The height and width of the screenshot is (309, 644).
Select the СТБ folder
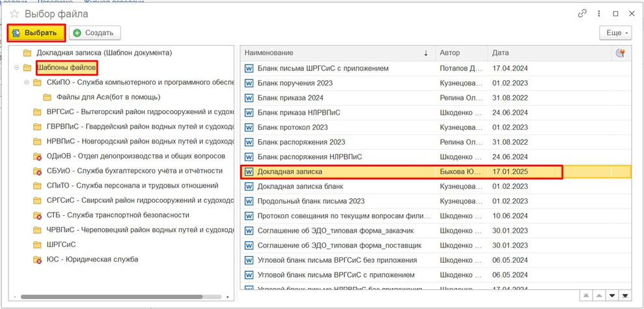(x=118, y=214)
